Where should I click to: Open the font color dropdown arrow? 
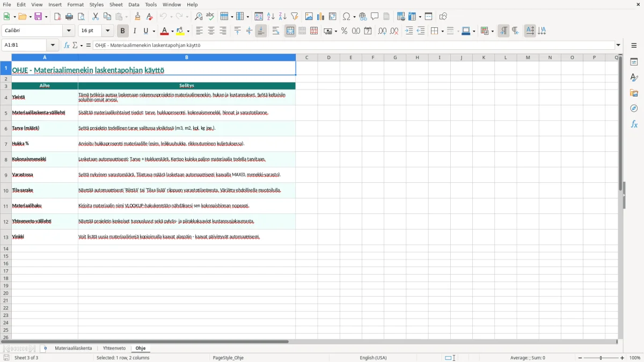coord(172,31)
